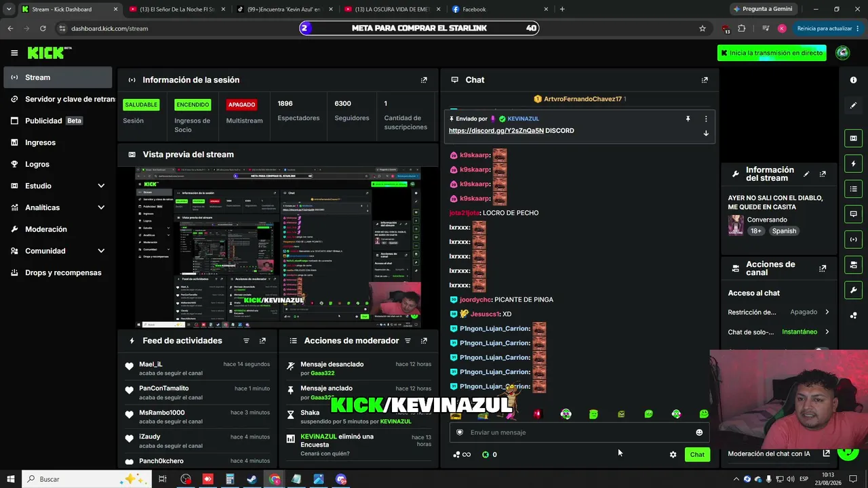Screen dimensions: 868x488
Task: Open Mael_iL in the activity feed
Action: (151, 365)
